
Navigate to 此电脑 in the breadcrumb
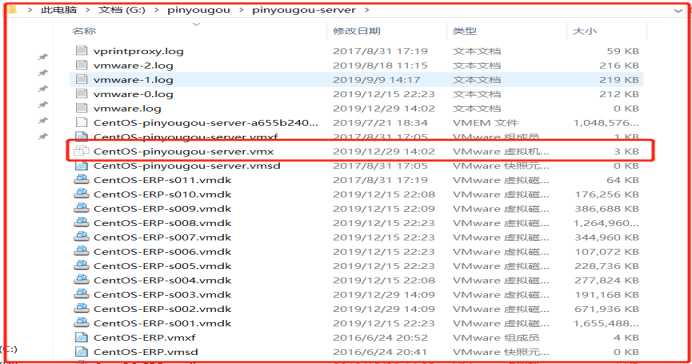(x=59, y=10)
